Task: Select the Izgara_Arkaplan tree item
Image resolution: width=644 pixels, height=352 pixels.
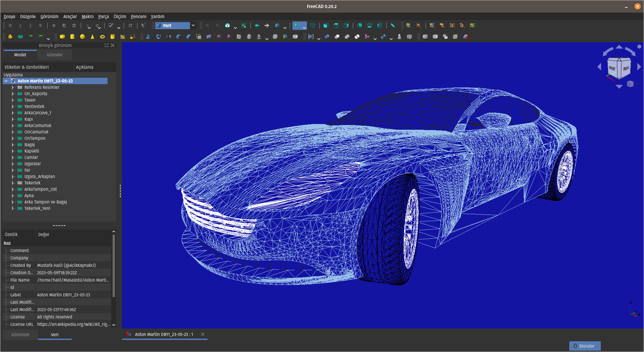Action: tap(40, 177)
